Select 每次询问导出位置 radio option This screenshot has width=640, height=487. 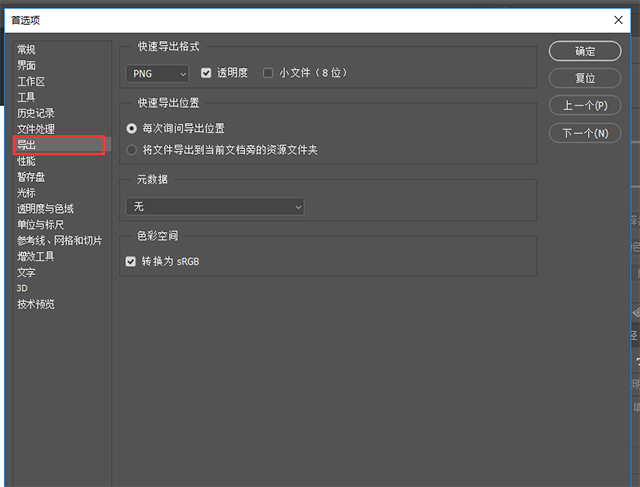[x=132, y=129]
